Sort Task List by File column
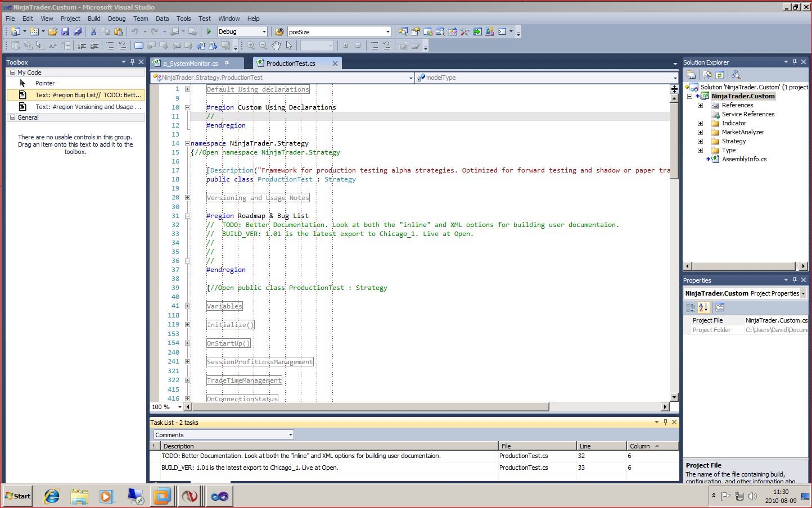 537,446
